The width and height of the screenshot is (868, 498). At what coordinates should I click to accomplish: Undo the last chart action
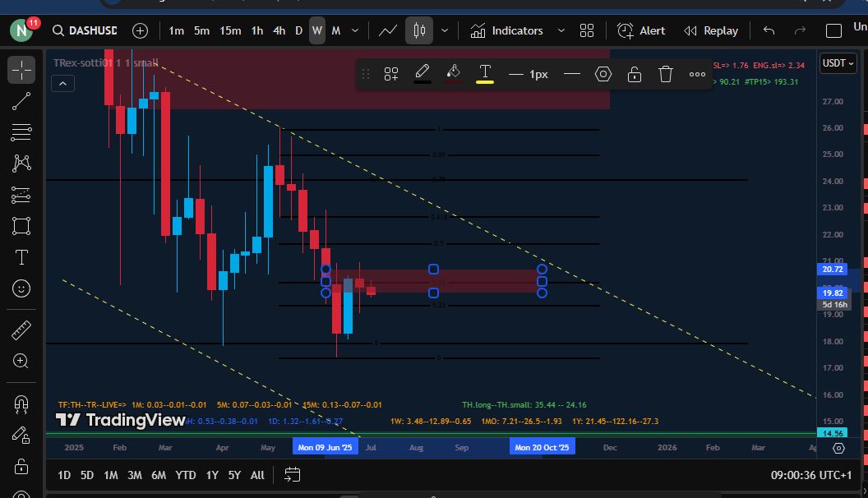point(769,30)
